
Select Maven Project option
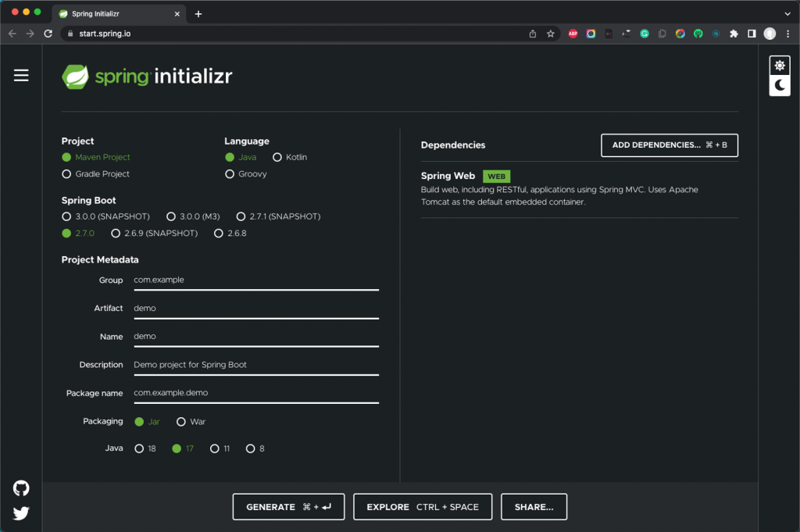pyautogui.click(x=96, y=157)
